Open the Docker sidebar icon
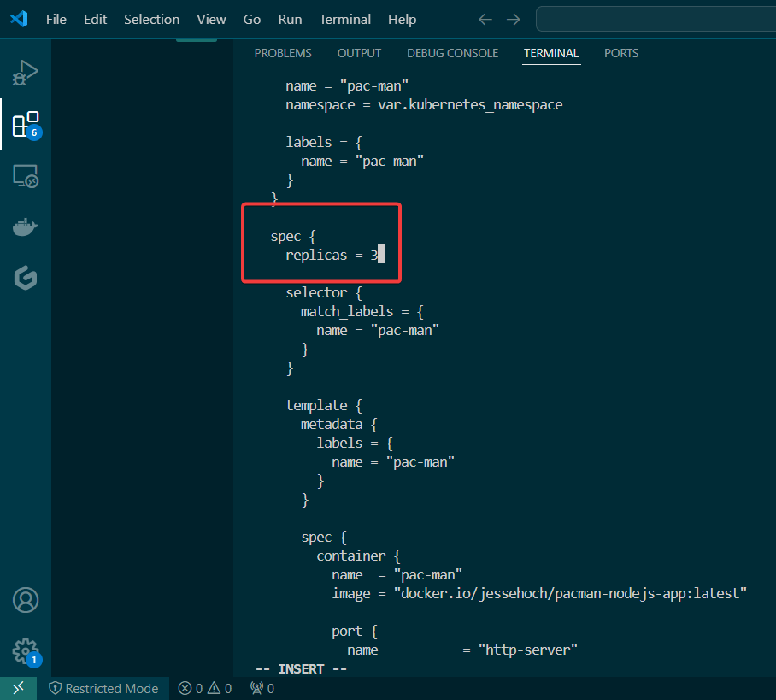The width and height of the screenshot is (776, 700). 26,227
